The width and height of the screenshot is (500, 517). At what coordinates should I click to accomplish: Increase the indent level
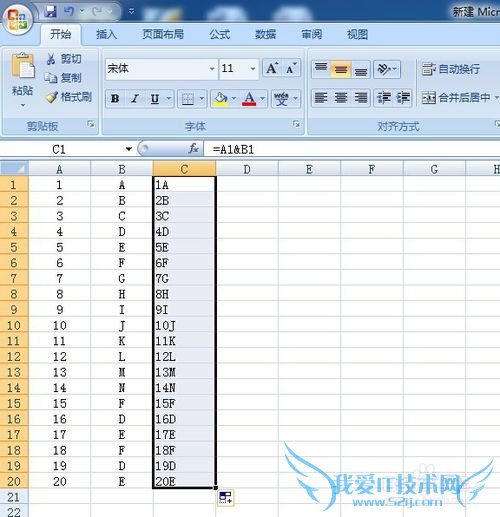pos(403,98)
